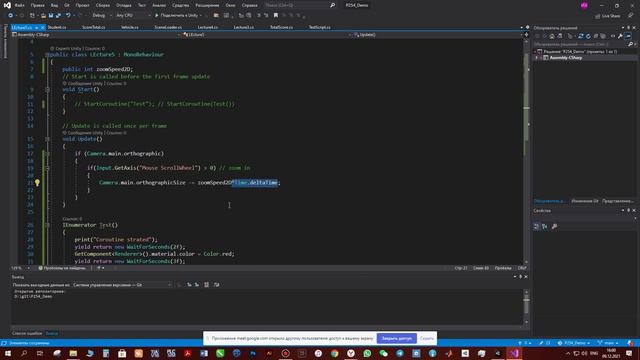Image resolution: width=640 pixels, height=360 pixels.
Task: Click the bookmark icon in toolbar
Action: coord(276,16)
